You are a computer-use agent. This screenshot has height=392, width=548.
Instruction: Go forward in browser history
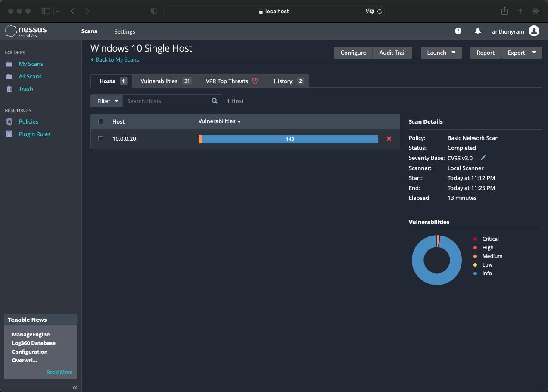point(87,11)
